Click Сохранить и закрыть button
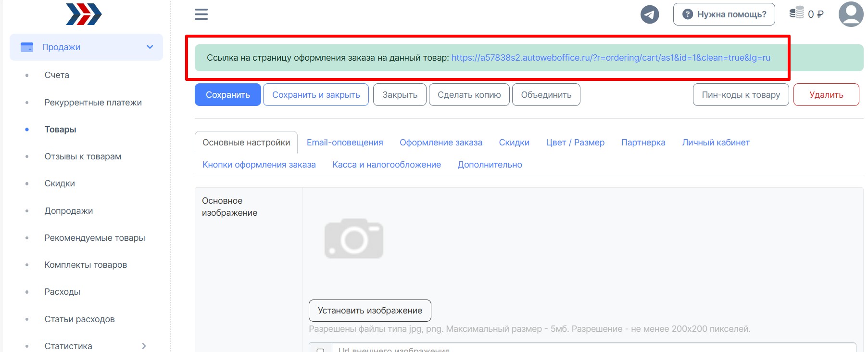Image resolution: width=868 pixels, height=352 pixels. [x=316, y=95]
